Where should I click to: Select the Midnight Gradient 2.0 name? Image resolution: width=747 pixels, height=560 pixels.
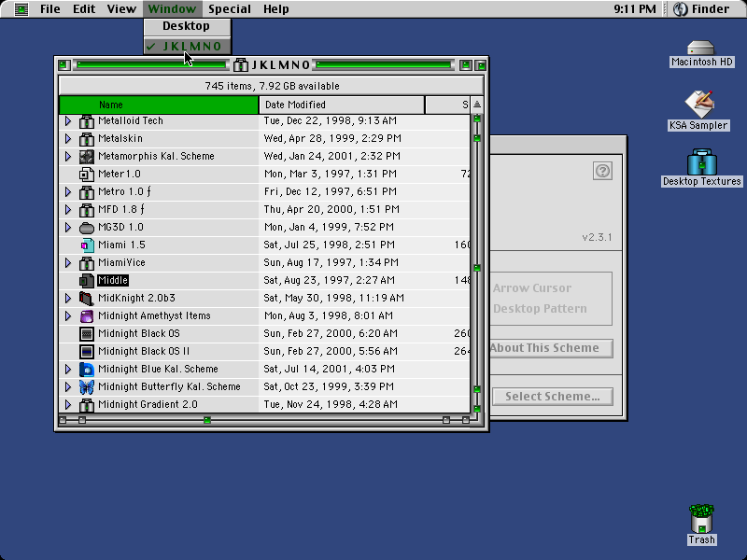[x=148, y=405]
